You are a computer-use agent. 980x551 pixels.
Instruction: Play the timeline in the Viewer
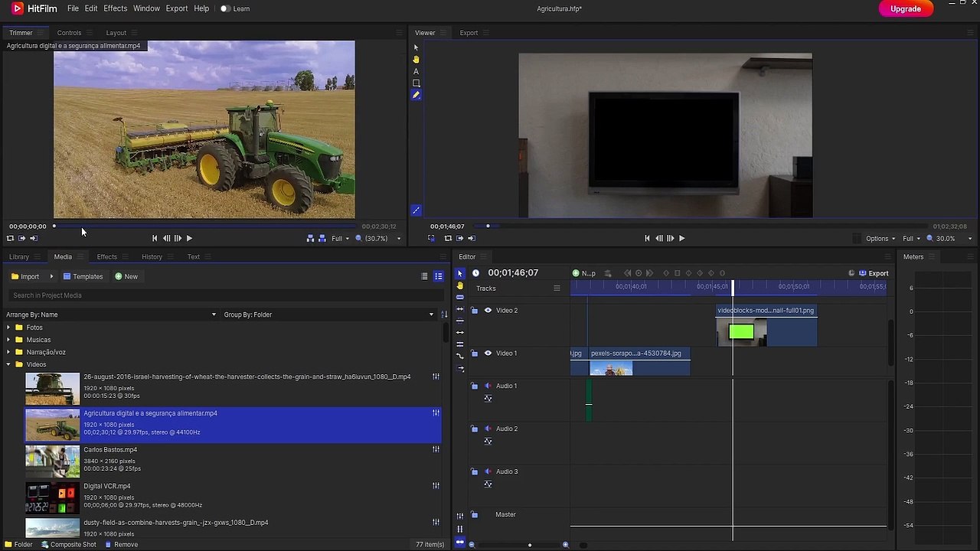[681, 238]
